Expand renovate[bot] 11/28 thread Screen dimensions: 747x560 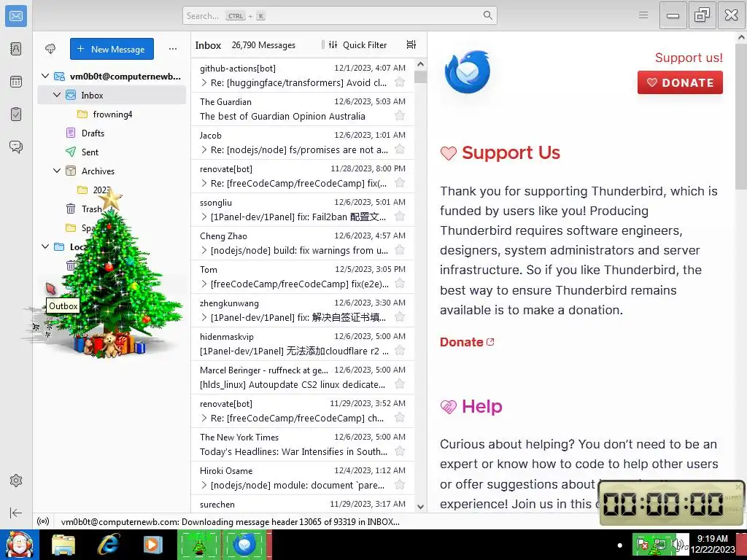click(x=204, y=183)
